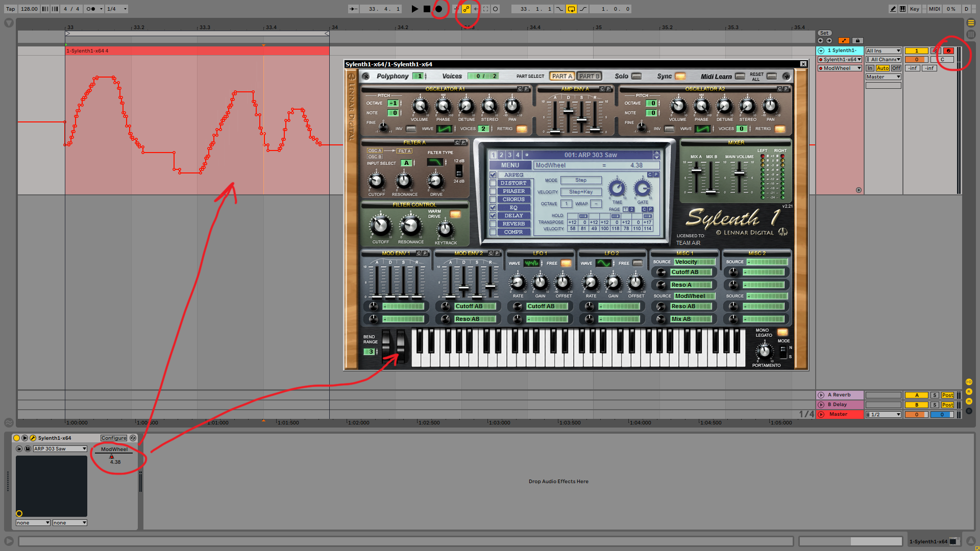This screenshot has height=551, width=980.
Task: Click the Tap tempo button
Action: pos(10,9)
